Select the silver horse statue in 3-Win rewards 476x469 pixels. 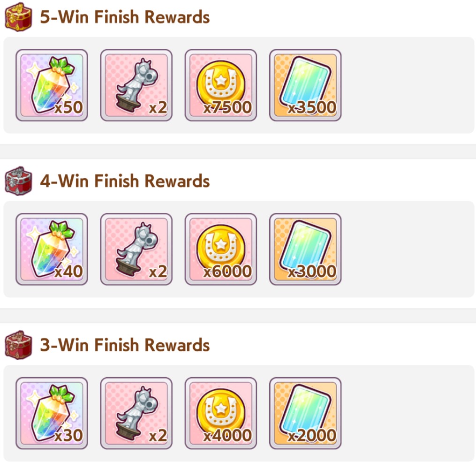136,413
